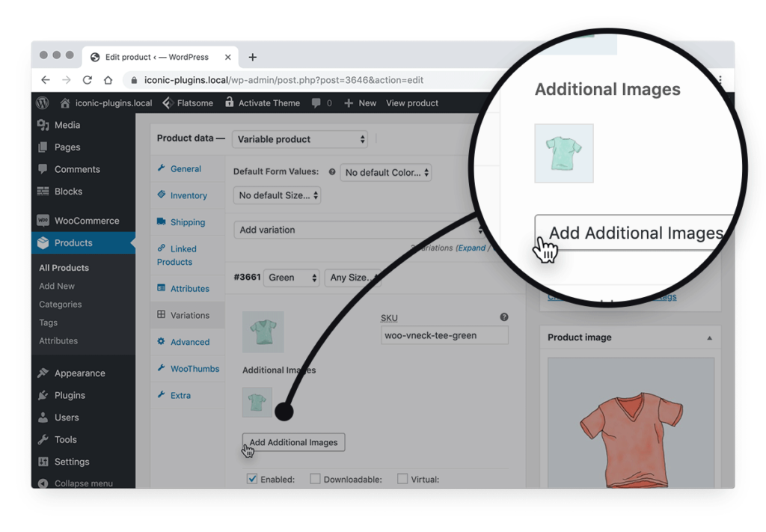Viewport: 766px width, 532px height.
Task: Disable the Enabled checkbox for this variation
Action: pos(252,479)
